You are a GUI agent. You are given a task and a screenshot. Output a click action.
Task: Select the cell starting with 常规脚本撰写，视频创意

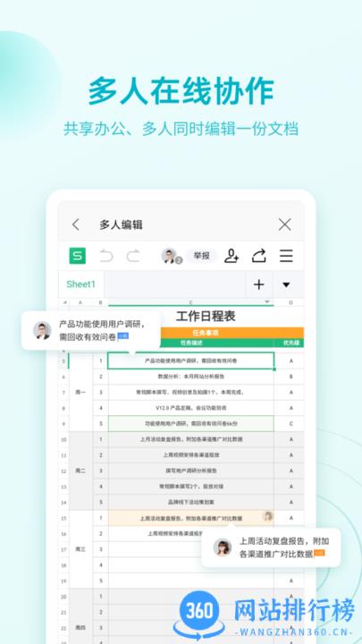pyautogui.click(x=191, y=392)
